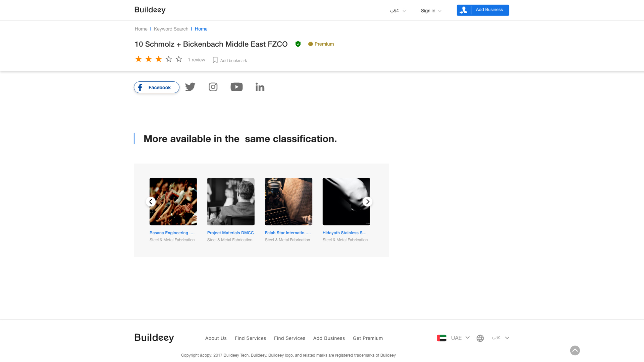
Task: Open the Twitter profile icon
Action: pyautogui.click(x=190, y=87)
